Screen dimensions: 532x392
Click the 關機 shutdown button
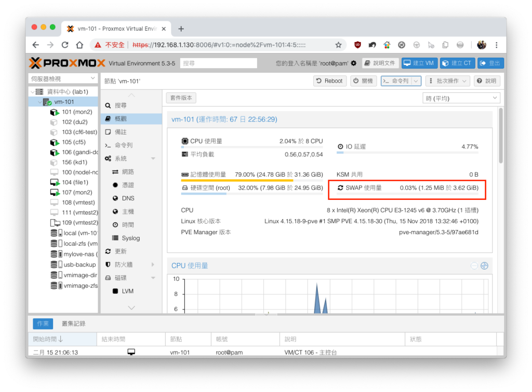pos(363,80)
